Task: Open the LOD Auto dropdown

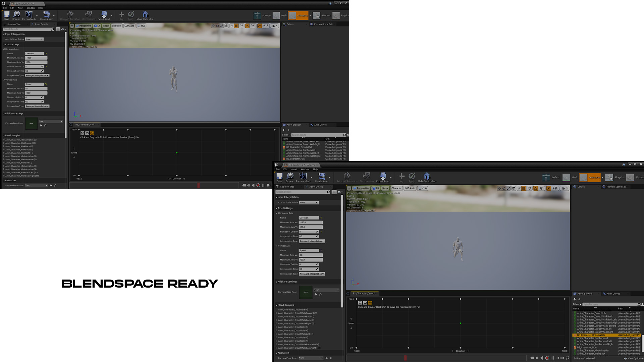Action: coord(410,188)
